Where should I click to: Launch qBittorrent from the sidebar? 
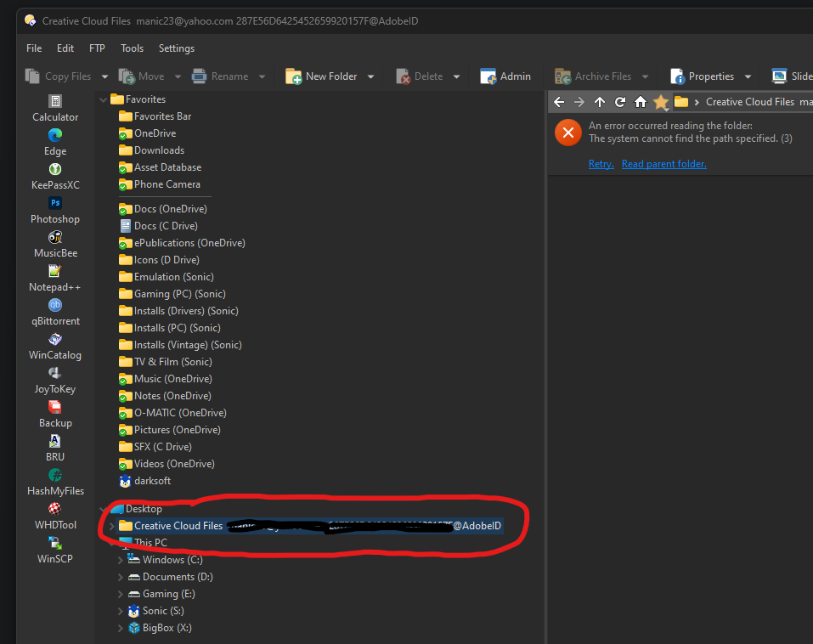[x=55, y=312]
